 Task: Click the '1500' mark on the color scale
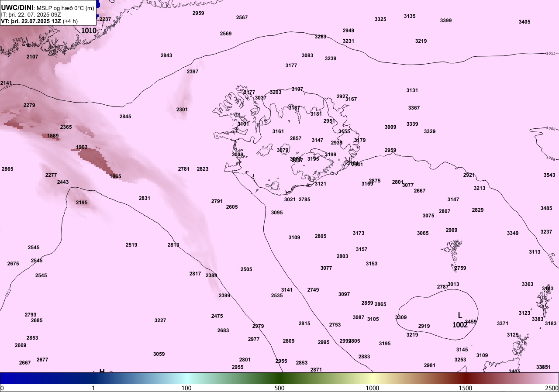click(466, 388)
